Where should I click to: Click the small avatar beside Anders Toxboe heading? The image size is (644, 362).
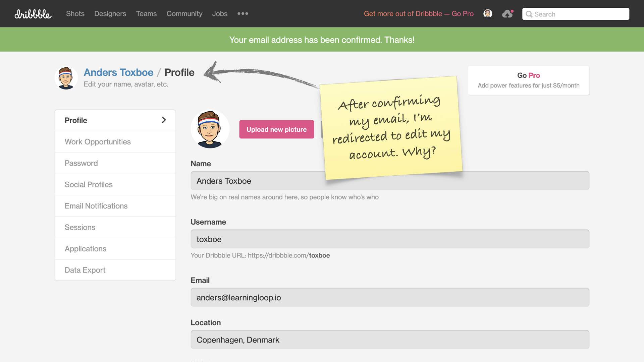point(66,78)
